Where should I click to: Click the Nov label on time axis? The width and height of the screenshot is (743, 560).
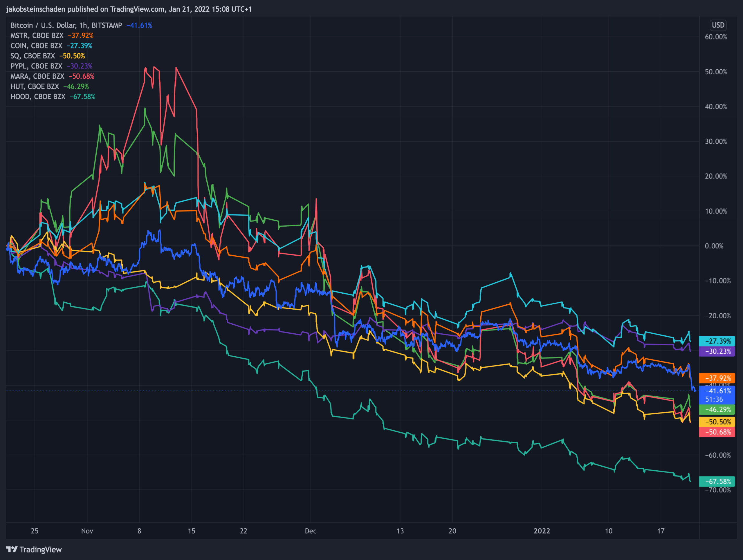87,531
